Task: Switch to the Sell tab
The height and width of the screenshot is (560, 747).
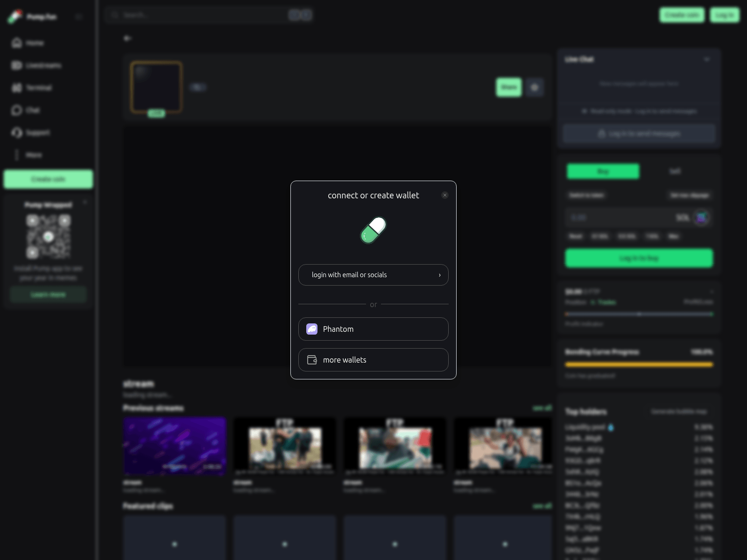Action: click(674, 171)
